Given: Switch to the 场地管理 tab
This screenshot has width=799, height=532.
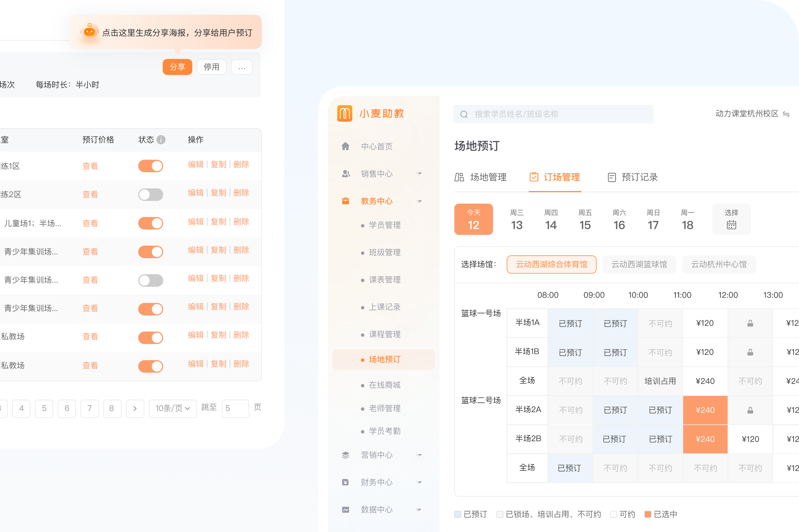Looking at the screenshot, I should 481,177.
